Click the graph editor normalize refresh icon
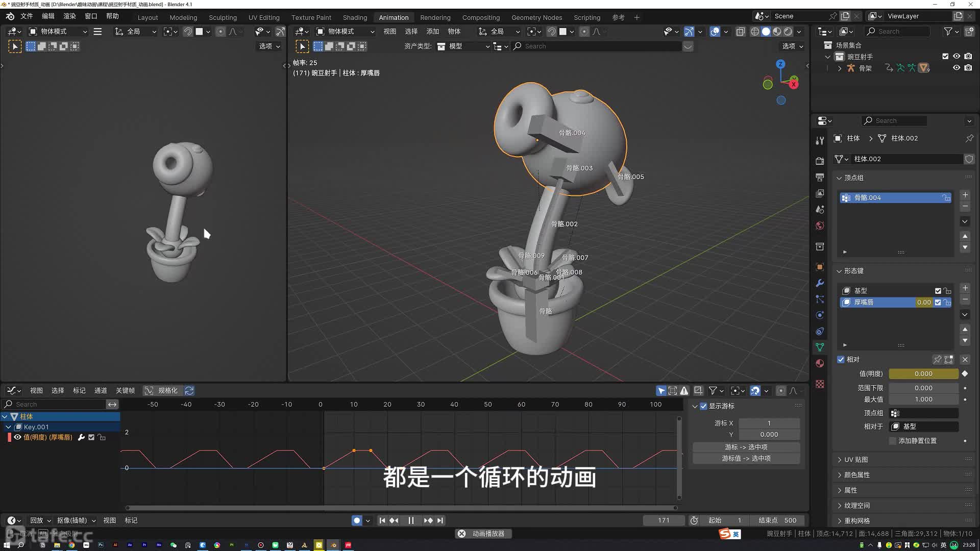This screenshot has width=980, height=551. [189, 391]
